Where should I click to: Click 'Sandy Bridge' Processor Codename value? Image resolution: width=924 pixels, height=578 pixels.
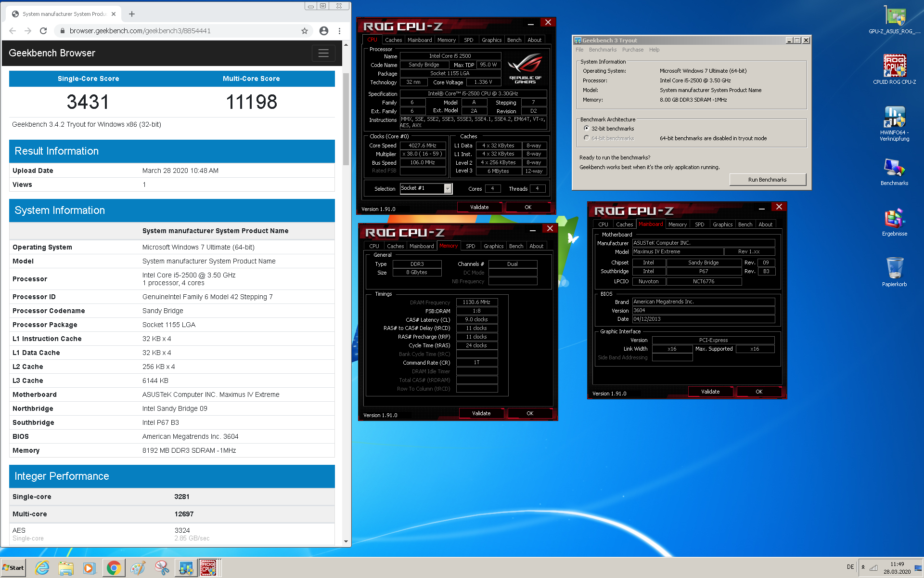coord(163,311)
